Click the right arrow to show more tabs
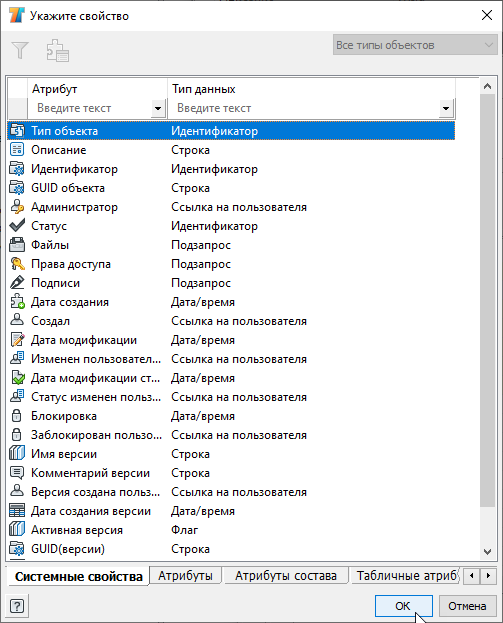 pyautogui.click(x=488, y=575)
